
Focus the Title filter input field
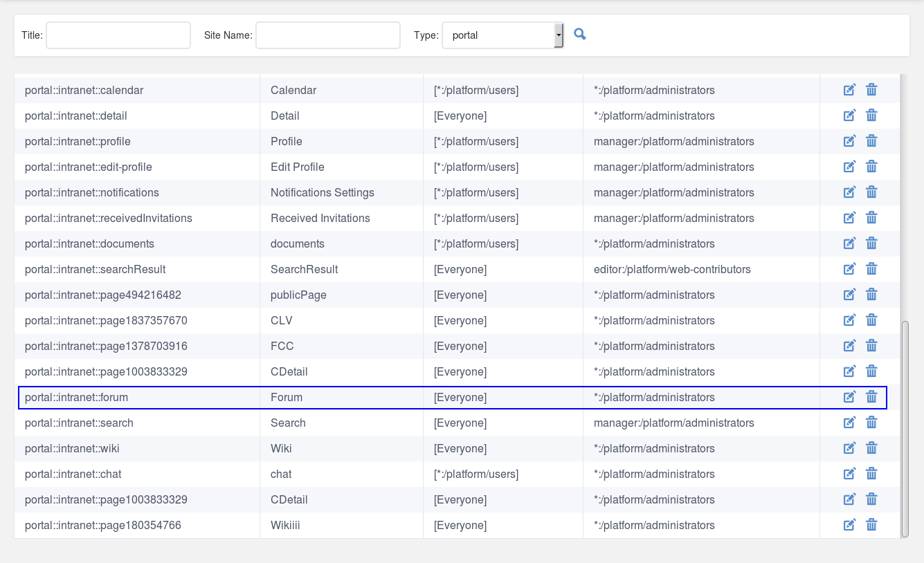(x=118, y=35)
